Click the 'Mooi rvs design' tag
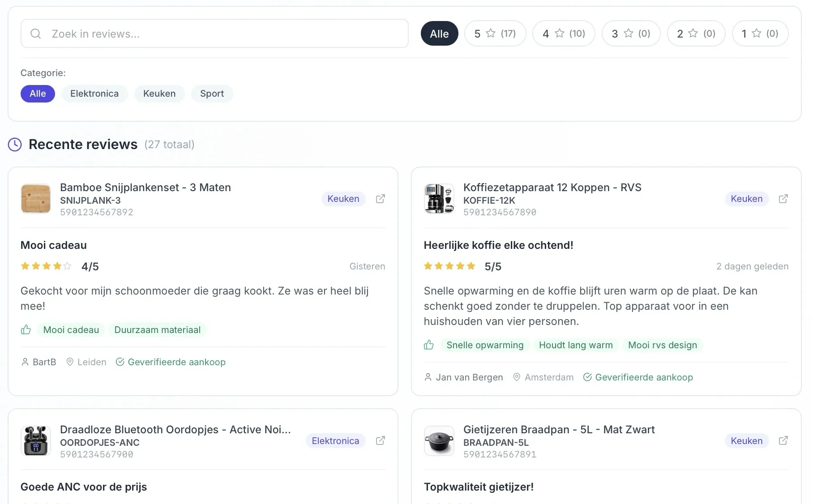 663,345
